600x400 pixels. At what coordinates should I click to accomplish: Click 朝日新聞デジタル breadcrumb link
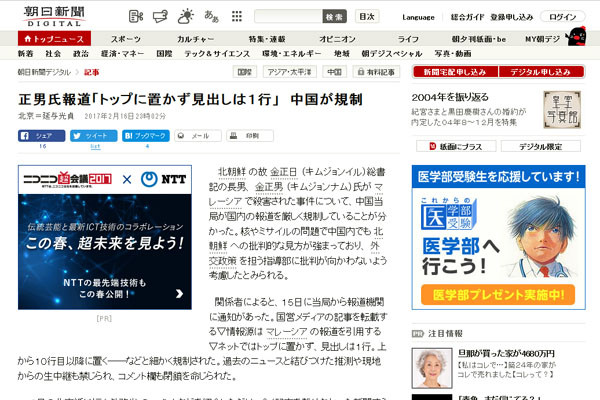click(x=44, y=72)
